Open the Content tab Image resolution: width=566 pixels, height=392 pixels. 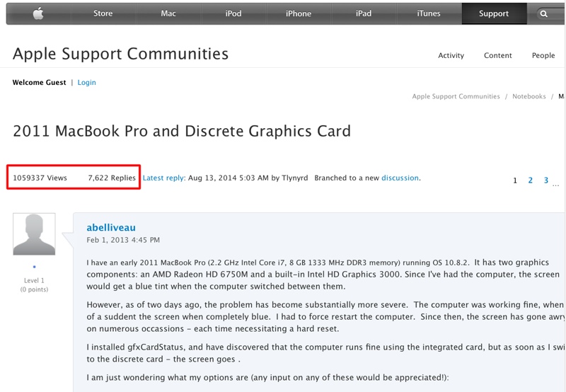[498, 55]
